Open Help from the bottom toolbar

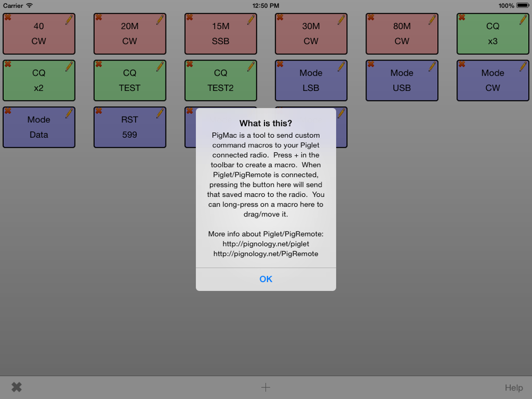pos(514,387)
